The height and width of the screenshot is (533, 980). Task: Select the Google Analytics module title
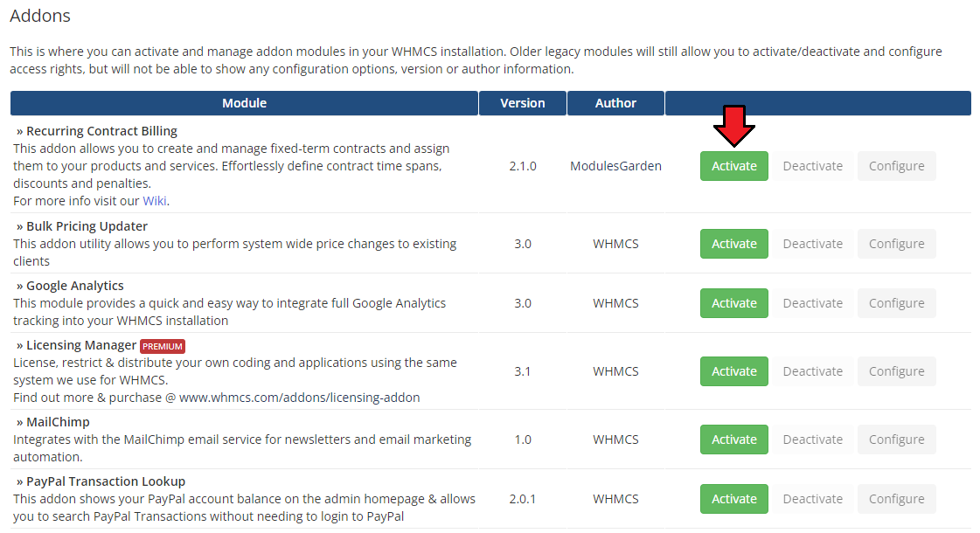pyautogui.click(x=75, y=286)
